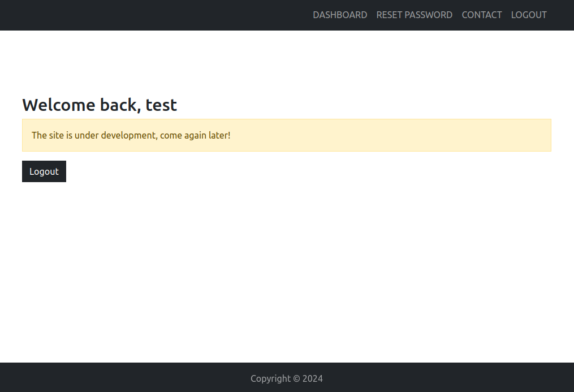The image size is (574, 392).
Task: Click the year 2024 in the footer
Action: click(313, 378)
